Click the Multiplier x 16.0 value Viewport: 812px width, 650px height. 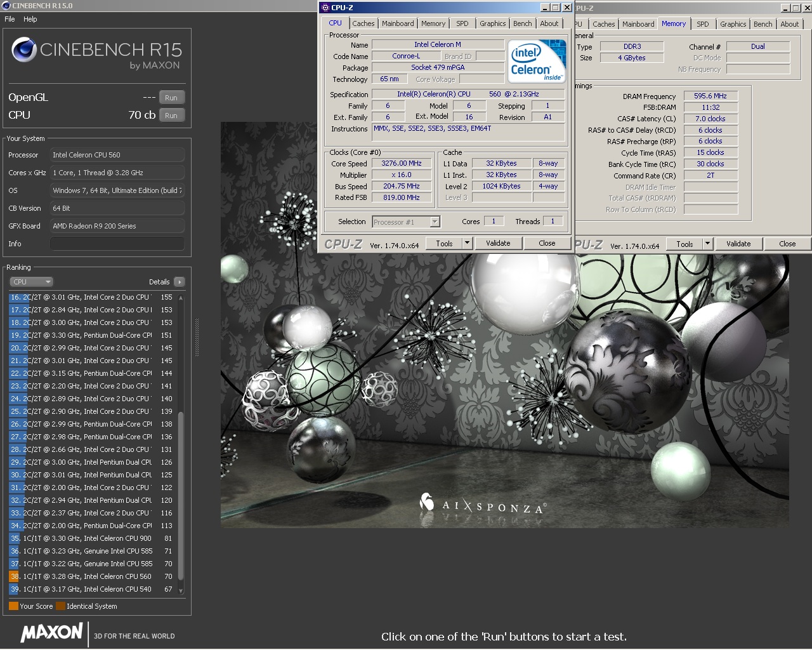pos(401,175)
